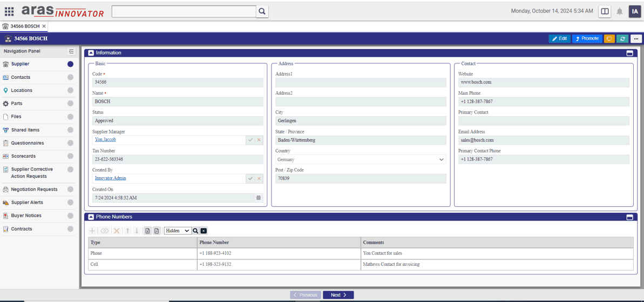Screen dimensions: 644x302
Task: Click the Website field
Action: pos(544,82)
